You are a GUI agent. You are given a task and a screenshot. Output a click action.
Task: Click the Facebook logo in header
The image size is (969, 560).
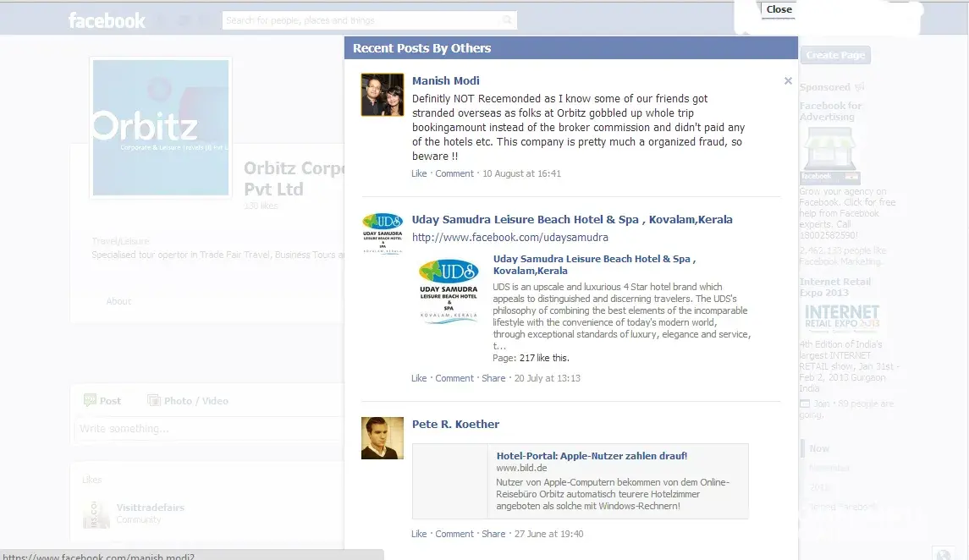[x=107, y=20]
